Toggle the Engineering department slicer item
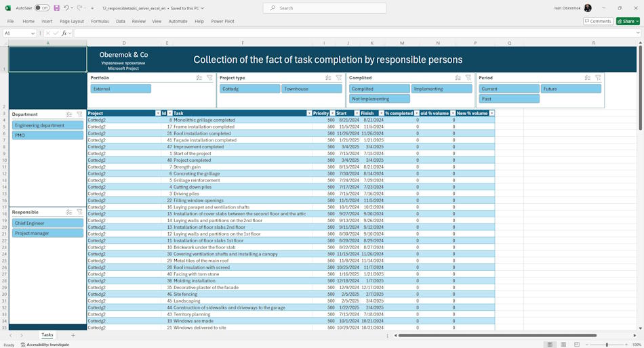Screen dimensions: 644x348 pos(47,125)
